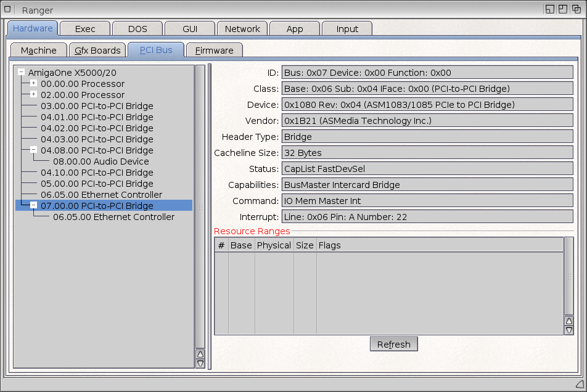Collapse the 07.00.00 PCI-to-PCI Bridge node
This screenshot has width=587, height=392.
(33, 205)
